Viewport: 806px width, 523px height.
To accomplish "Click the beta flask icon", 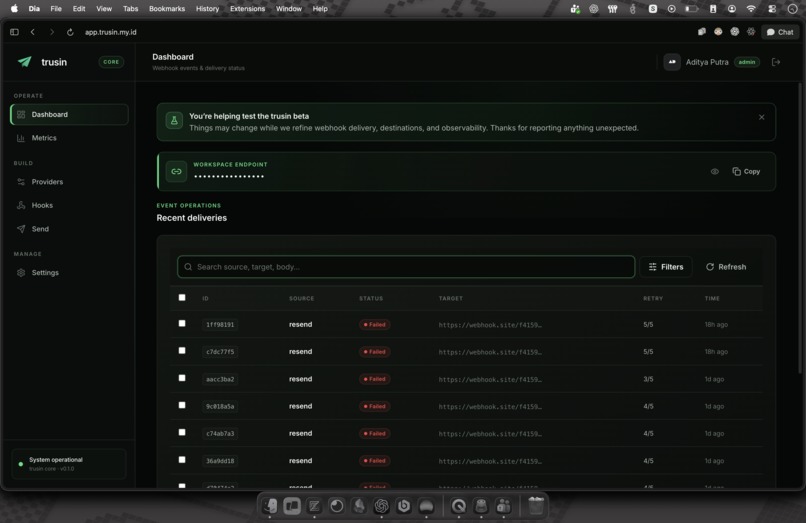I will (174, 120).
